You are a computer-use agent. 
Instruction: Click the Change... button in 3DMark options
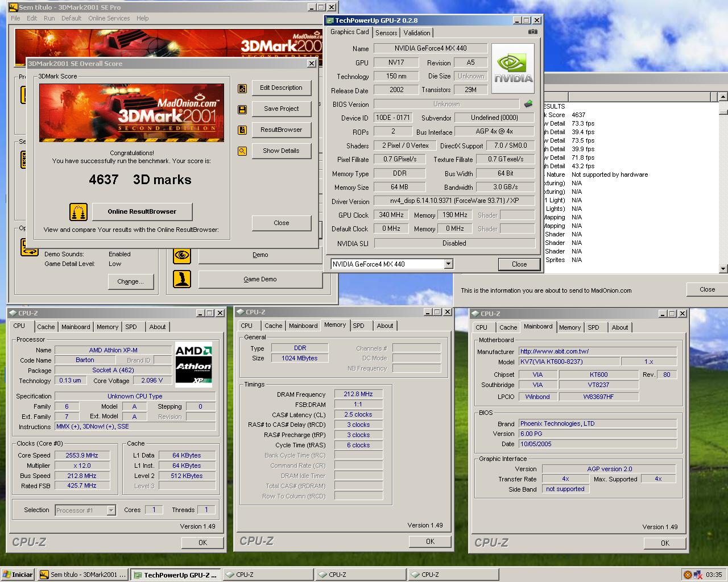130,281
